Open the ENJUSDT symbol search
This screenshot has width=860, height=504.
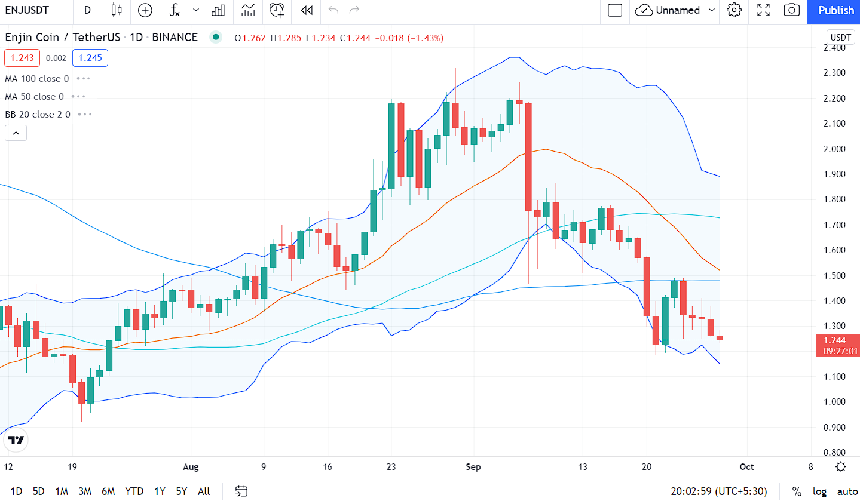tap(27, 10)
